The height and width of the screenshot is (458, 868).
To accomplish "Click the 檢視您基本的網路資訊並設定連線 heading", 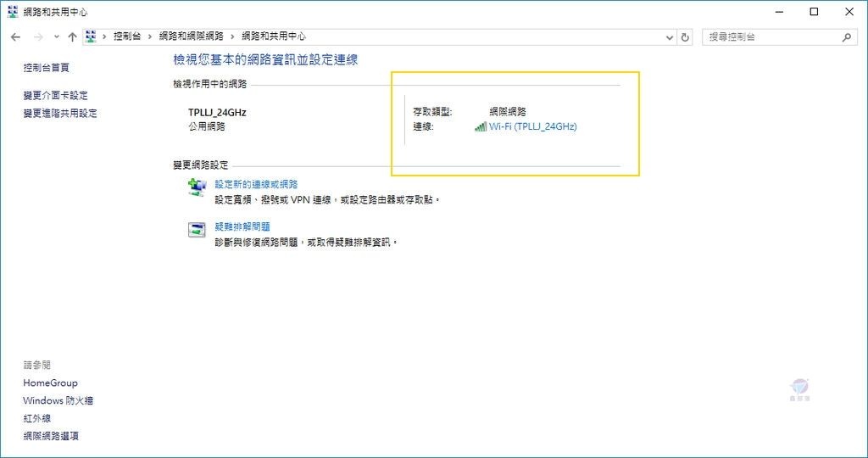I will tap(265, 60).
